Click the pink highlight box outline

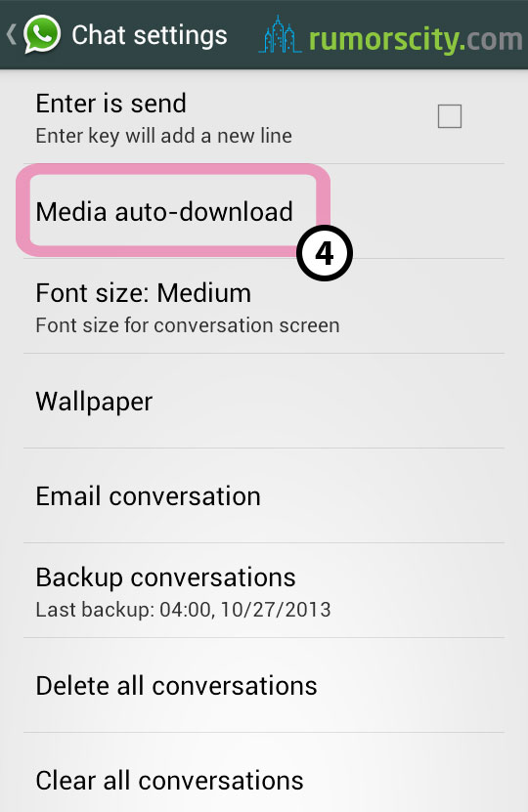(173, 210)
